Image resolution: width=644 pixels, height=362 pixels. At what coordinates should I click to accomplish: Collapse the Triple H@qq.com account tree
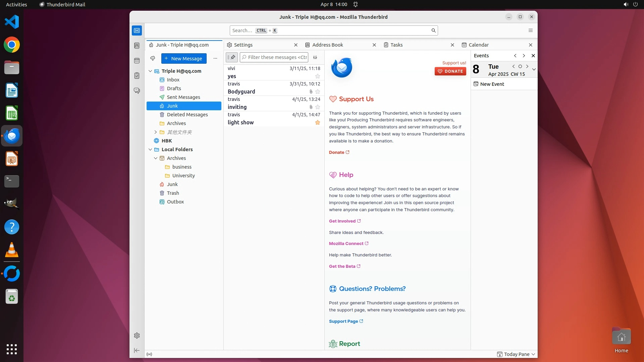tap(150, 71)
